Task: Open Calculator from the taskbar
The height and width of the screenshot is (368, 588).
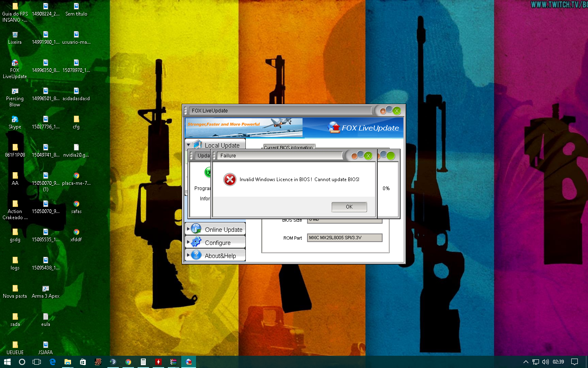Action: tap(143, 362)
